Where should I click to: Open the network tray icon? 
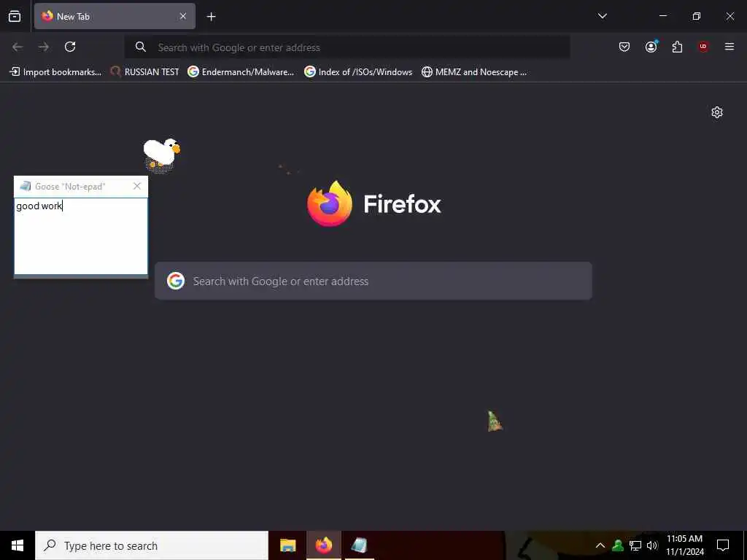(x=635, y=545)
